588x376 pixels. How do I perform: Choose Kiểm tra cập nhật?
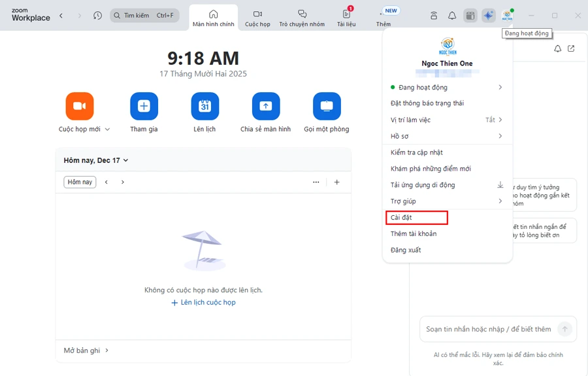[x=447, y=152]
